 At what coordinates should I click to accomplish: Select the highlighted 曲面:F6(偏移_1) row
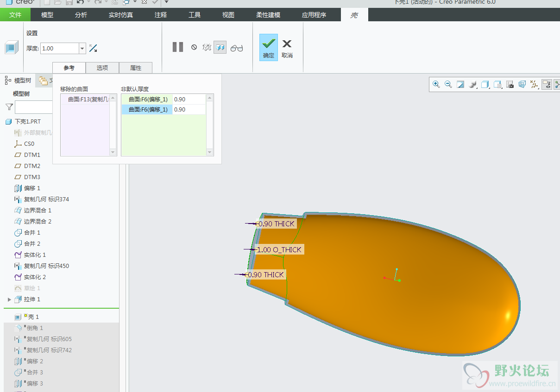[x=147, y=110]
